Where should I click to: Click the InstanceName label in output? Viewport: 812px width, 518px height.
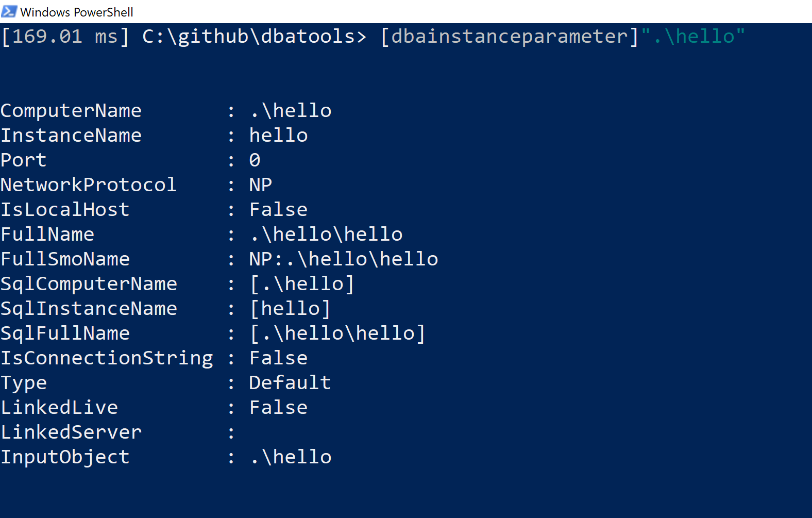71,135
